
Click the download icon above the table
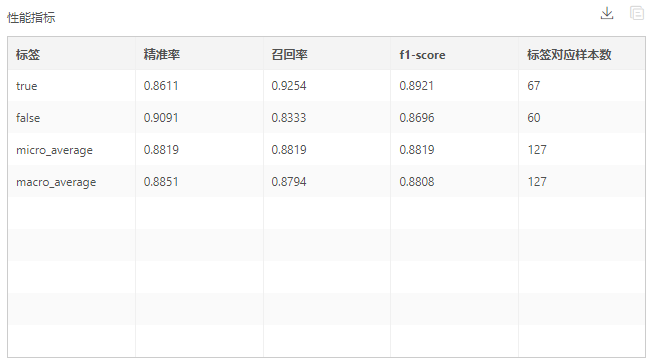click(607, 13)
